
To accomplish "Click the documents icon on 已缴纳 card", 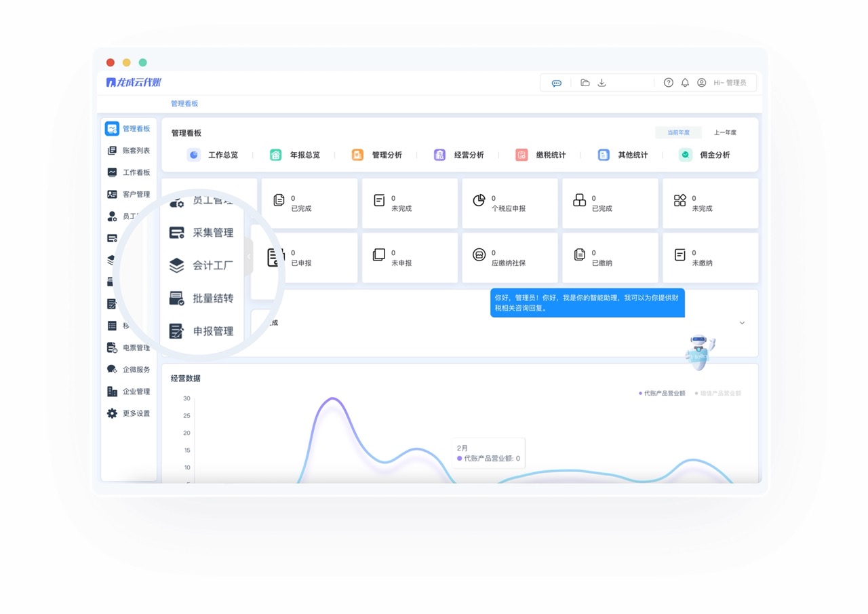I will tap(579, 254).
